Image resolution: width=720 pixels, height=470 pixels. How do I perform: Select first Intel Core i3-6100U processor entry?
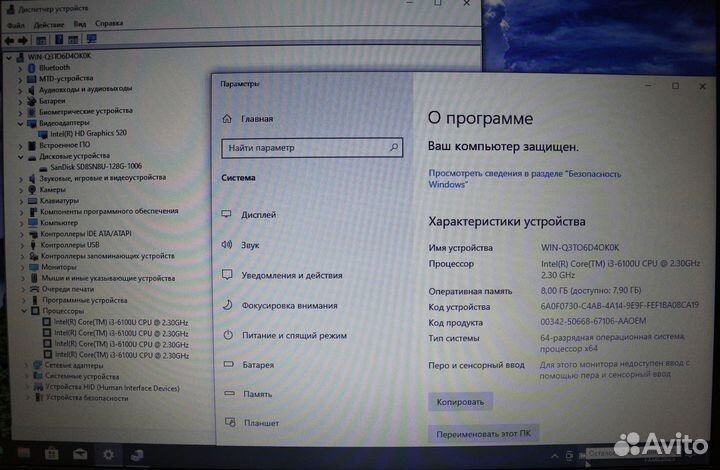click(121, 322)
